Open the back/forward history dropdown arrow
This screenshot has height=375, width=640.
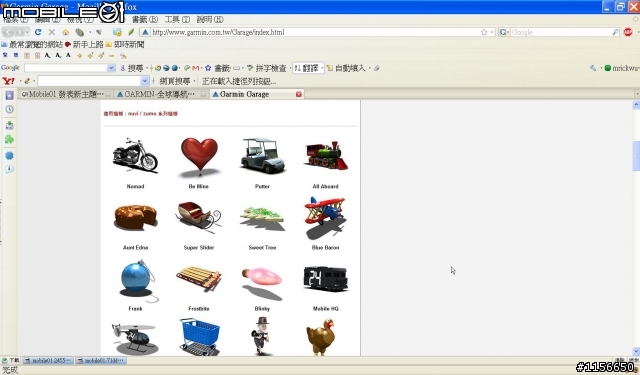[27, 32]
